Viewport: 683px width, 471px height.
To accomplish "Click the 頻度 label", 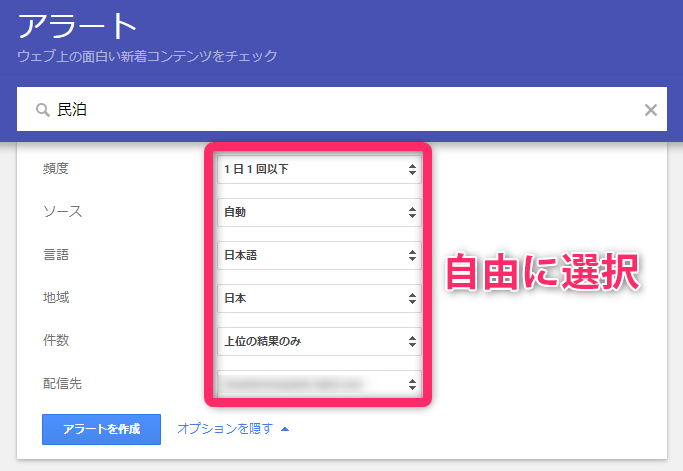I will click(x=56, y=168).
